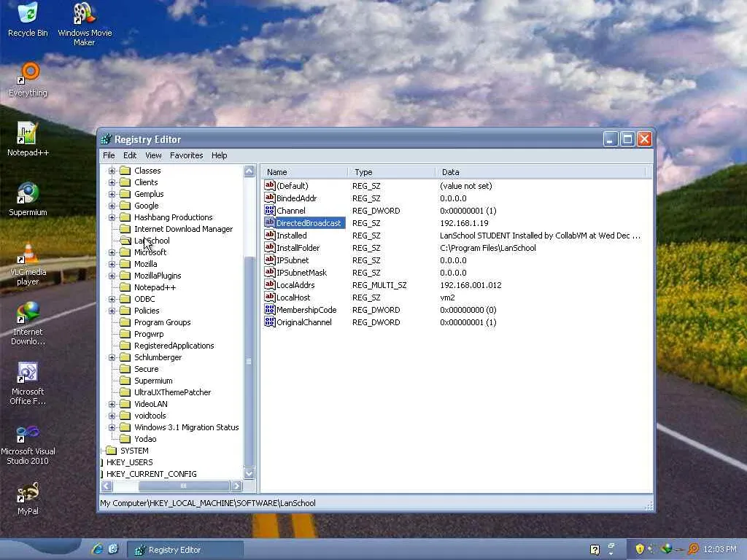The width and height of the screenshot is (747, 560).
Task: Select the Notepad++ desktop shortcut
Action: [x=28, y=139]
